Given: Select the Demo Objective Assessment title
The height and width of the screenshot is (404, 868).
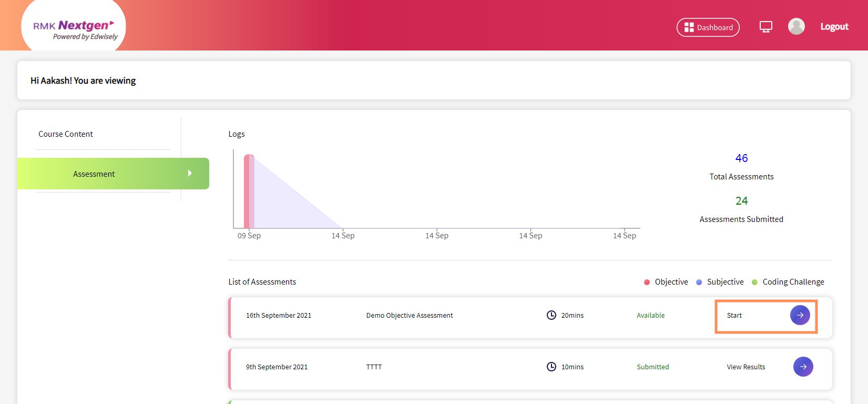Looking at the screenshot, I should tap(409, 316).
